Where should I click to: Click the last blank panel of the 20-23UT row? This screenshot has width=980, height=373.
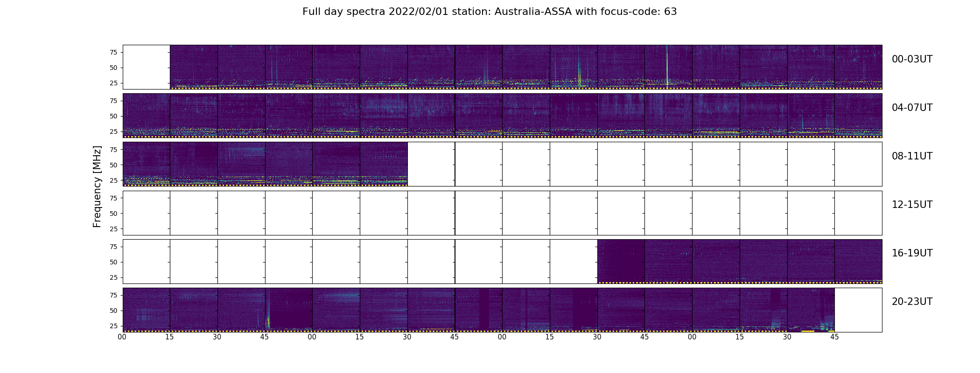(858, 310)
